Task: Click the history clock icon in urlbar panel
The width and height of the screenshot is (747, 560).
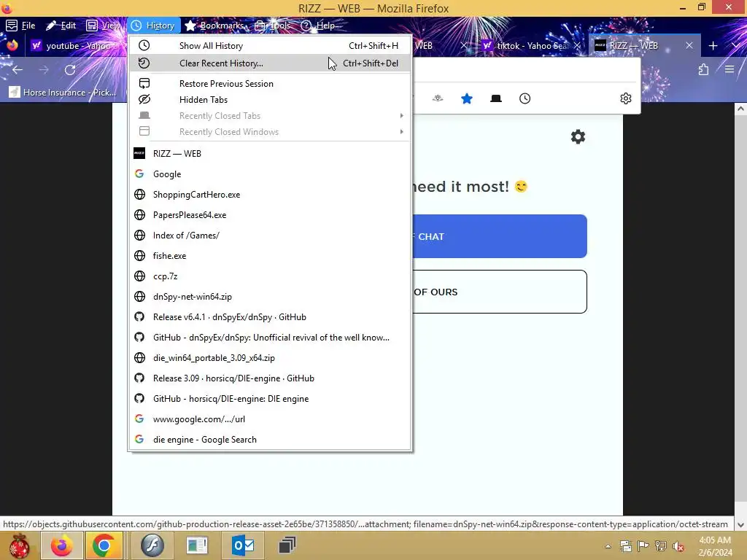Action: click(x=525, y=98)
